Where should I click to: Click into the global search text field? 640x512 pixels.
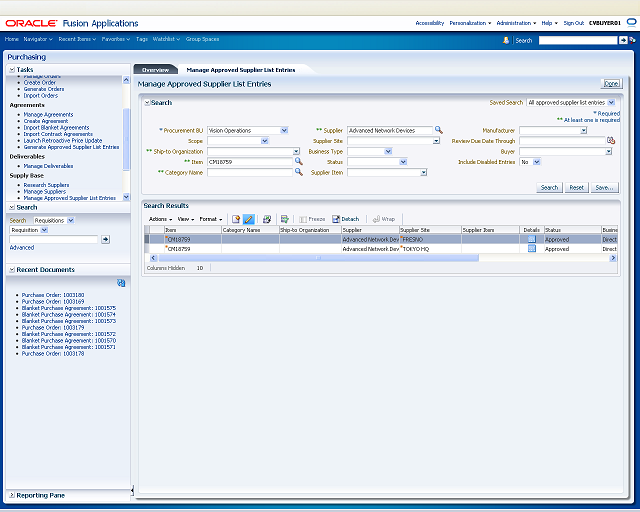pyautogui.click(x=578, y=40)
